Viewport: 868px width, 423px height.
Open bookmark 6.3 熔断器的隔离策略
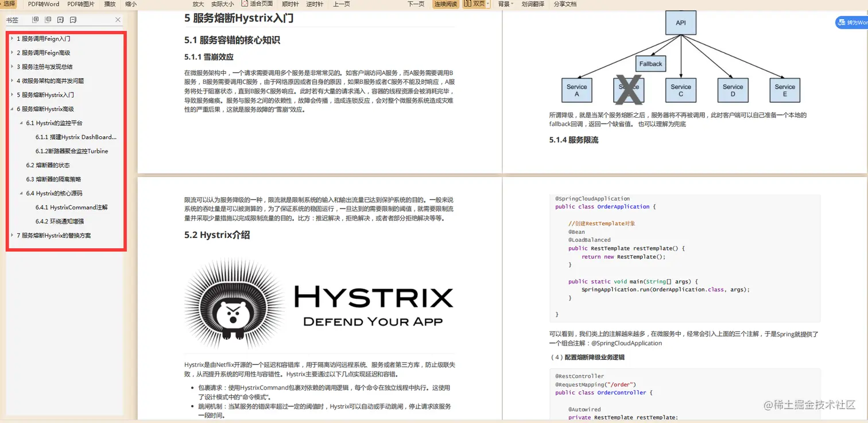pos(53,179)
